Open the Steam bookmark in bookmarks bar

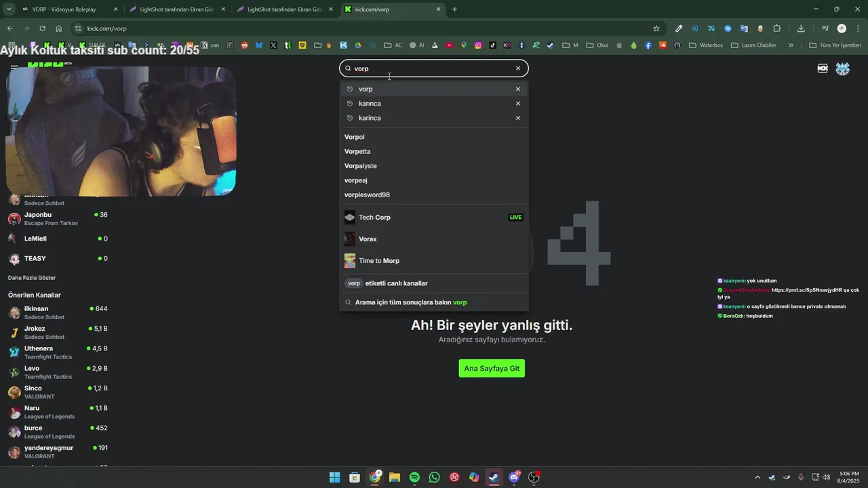[550, 45]
